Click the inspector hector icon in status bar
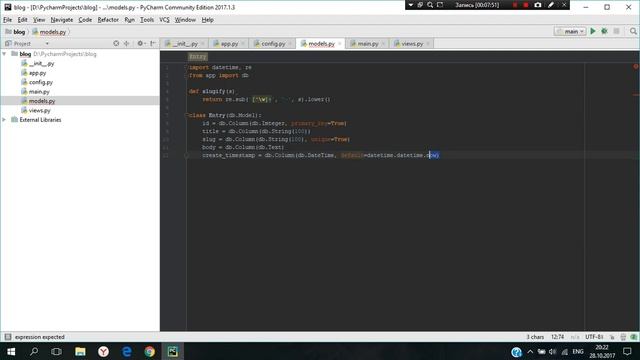 pos(623,337)
